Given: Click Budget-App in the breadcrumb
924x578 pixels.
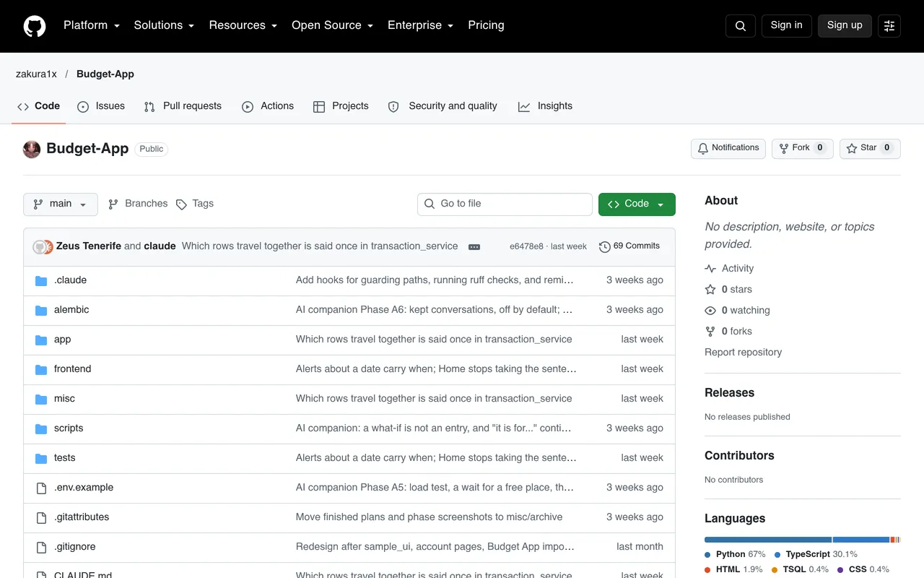Looking at the screenshot, I should [x=105, y=74].
